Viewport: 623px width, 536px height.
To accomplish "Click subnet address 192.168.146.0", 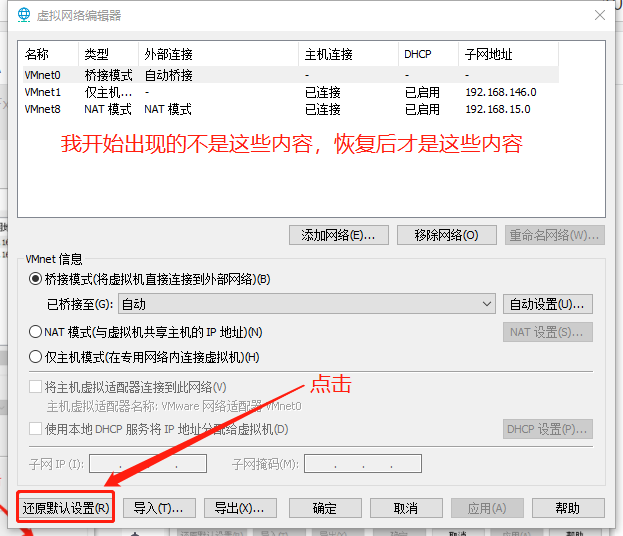I will (501, 92).
